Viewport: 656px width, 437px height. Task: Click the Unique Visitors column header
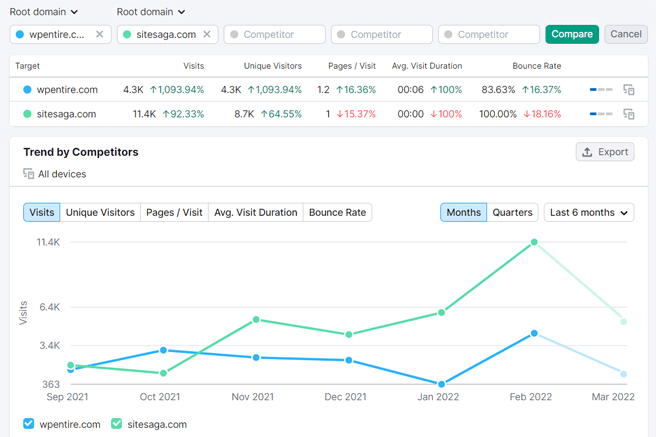click(272, 66)
